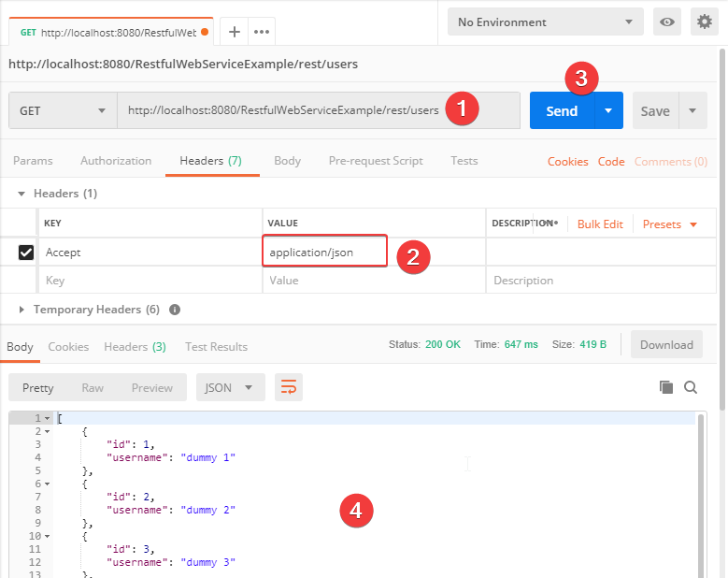Viewport: 728px width, 578px height.
Task: Copy response body to clipboard
Action: click(666, 387)
